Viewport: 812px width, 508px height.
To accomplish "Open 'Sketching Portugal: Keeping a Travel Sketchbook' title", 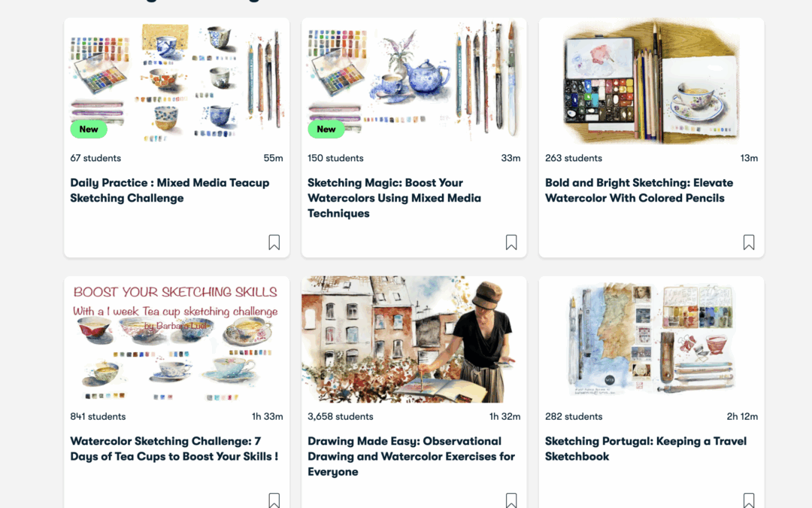I will [646, 449].
